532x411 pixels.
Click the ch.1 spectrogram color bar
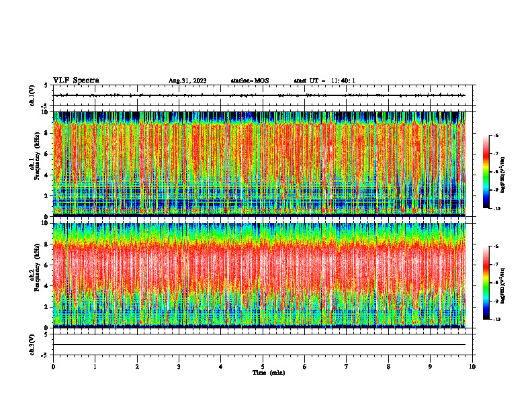coord(486,172)
